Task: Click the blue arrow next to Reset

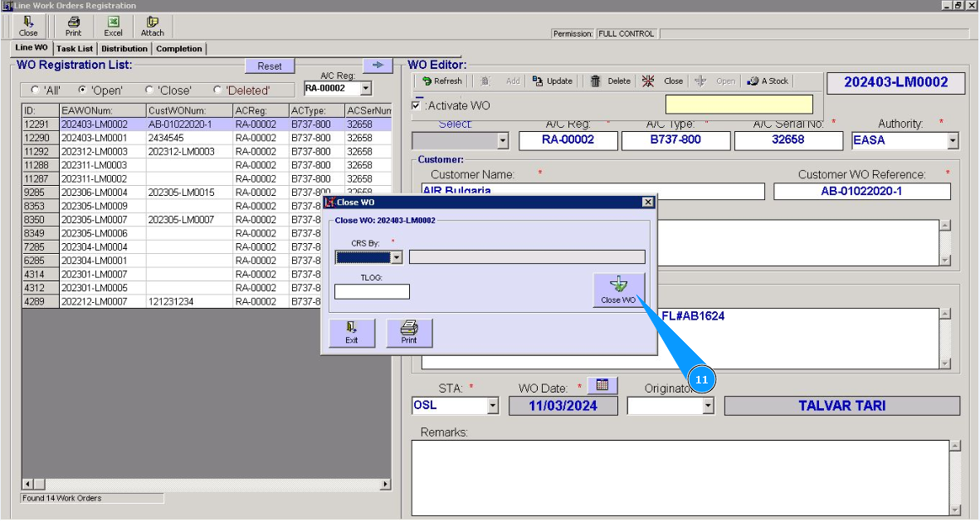Action: pos(378,65)
